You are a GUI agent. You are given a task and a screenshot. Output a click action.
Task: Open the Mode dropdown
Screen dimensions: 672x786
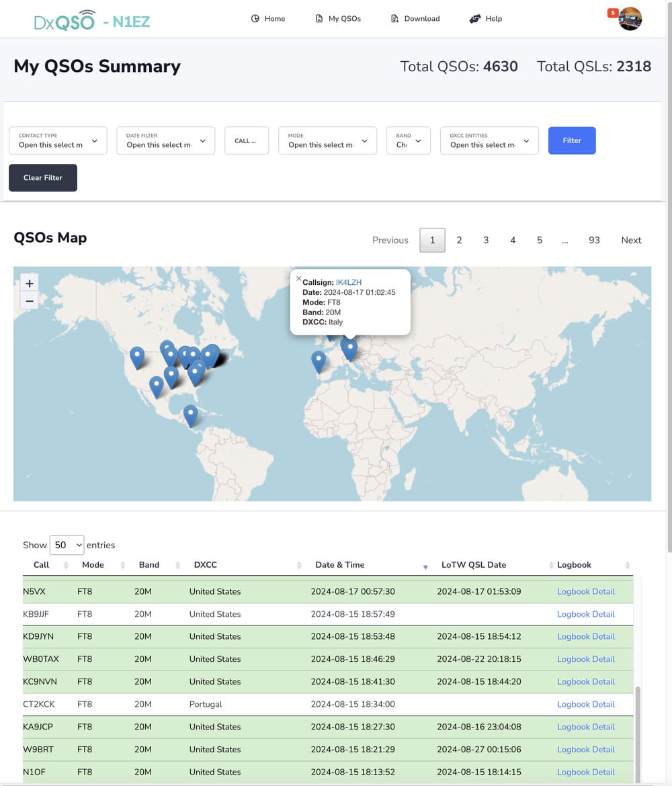tap(327, 140)
